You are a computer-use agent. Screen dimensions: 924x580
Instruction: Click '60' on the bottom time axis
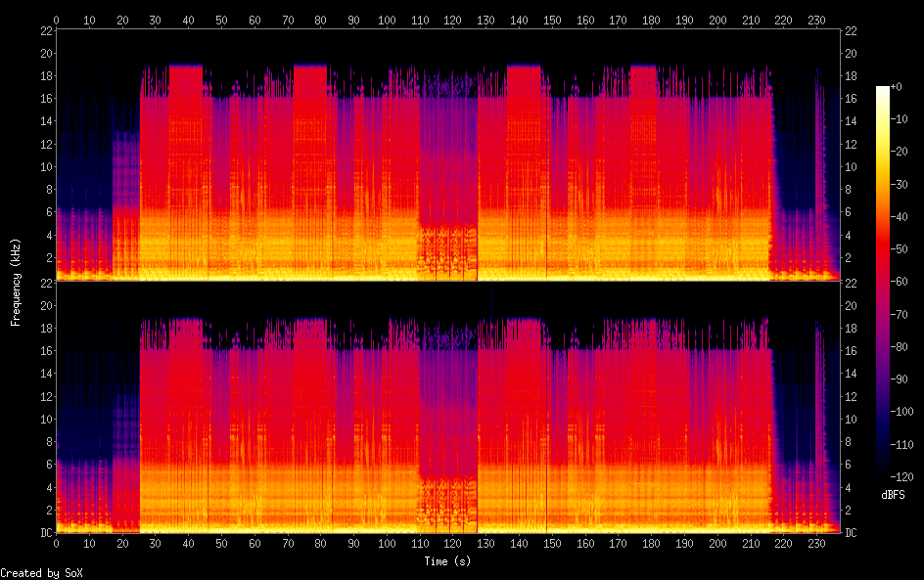(x=254, y=544)
